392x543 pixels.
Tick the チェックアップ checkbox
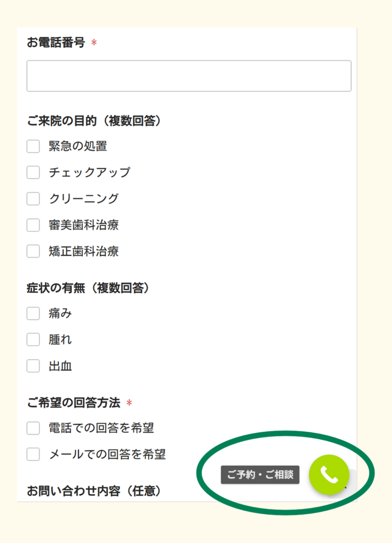pyautogui.click(x=33, y=172)
